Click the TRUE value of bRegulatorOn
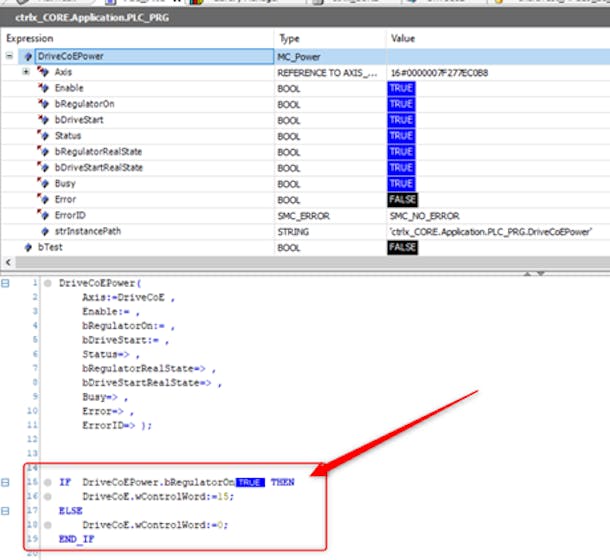Screen dimensions: 610x560 (401, 104)
